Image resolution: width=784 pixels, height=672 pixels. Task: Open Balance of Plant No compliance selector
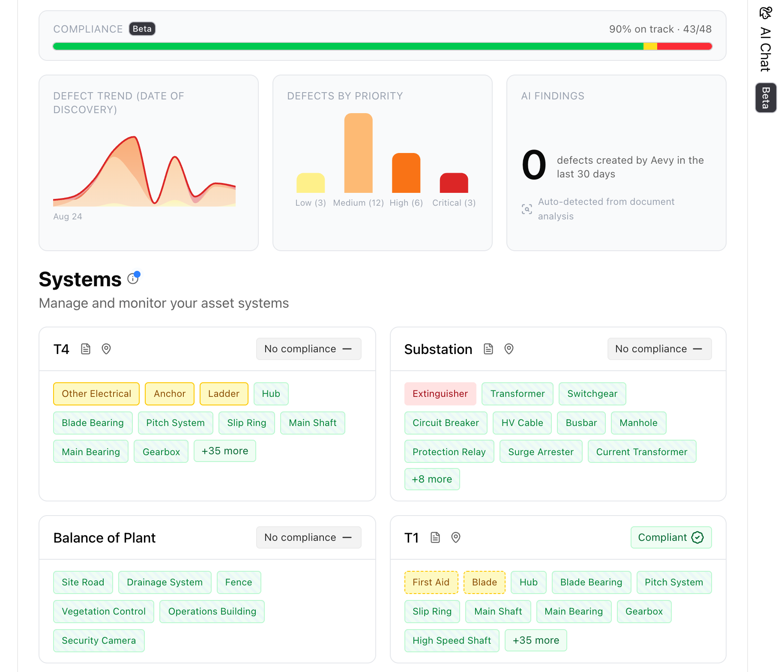(308, 537)
